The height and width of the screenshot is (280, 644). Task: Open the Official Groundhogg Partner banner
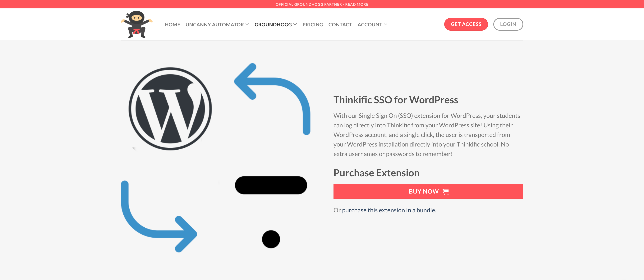tap(322, 4)
